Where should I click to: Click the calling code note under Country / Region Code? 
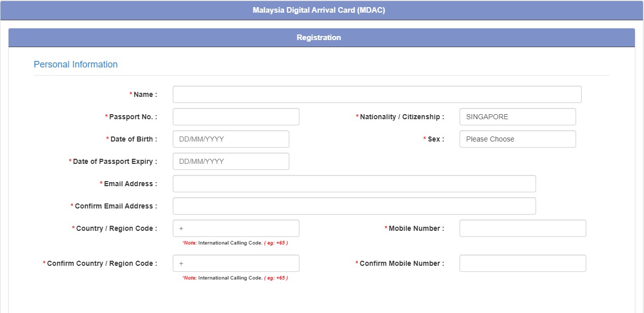click(235, 243)
